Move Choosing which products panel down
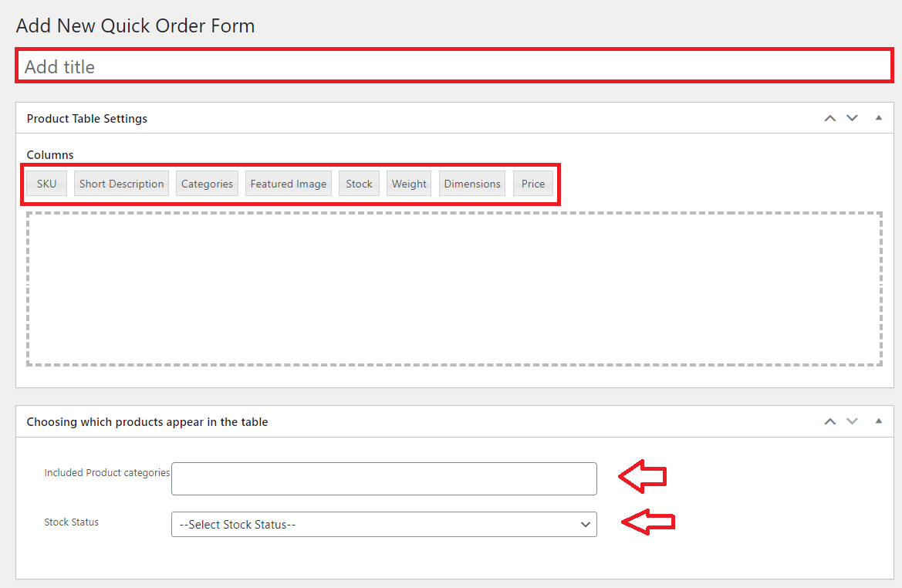 (852, 421)
